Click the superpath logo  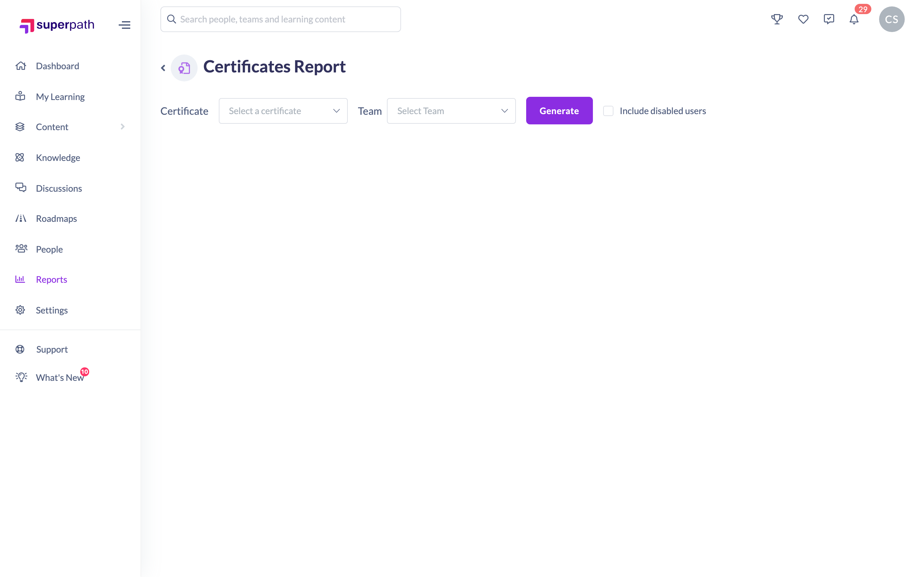coord(57,25)
